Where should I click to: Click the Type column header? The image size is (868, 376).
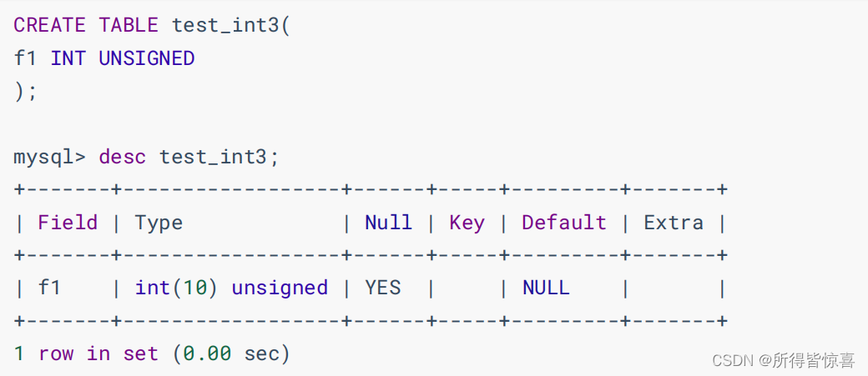coord(159,223)
